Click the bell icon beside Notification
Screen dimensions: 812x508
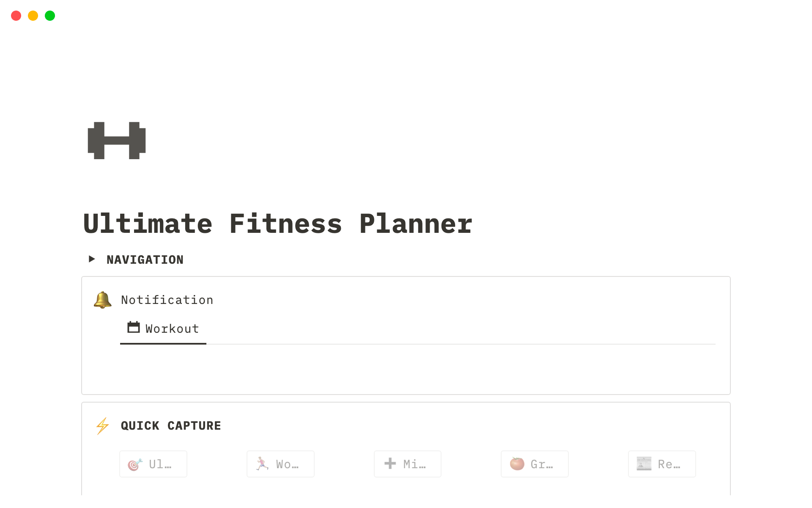[102, 299]
